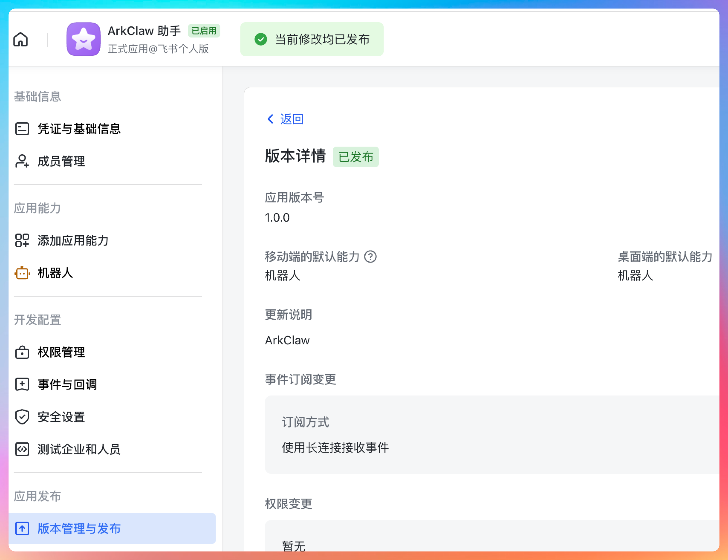Click the permission management bag icon
Screen dimensions: 728x560
pos(22,352)
